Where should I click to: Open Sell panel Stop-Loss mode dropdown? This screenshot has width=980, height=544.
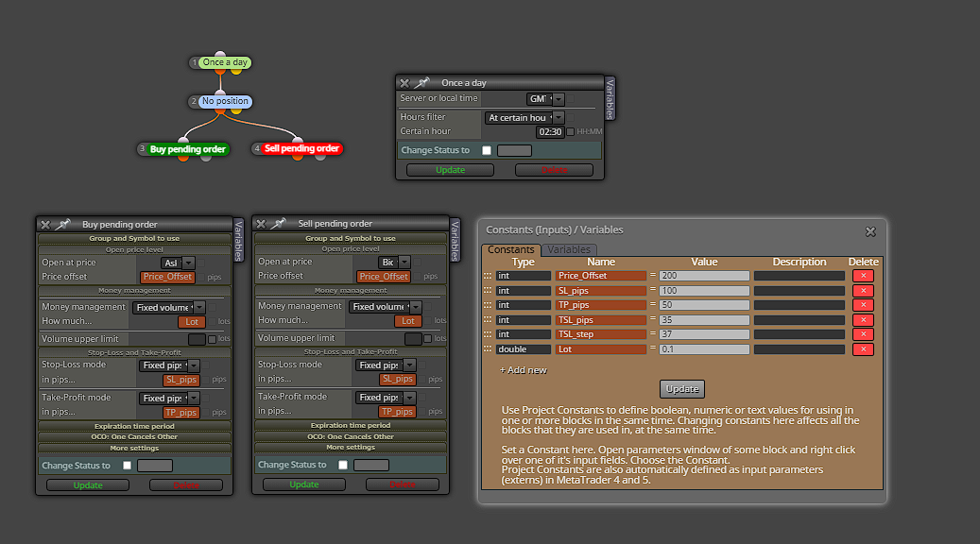386,365
